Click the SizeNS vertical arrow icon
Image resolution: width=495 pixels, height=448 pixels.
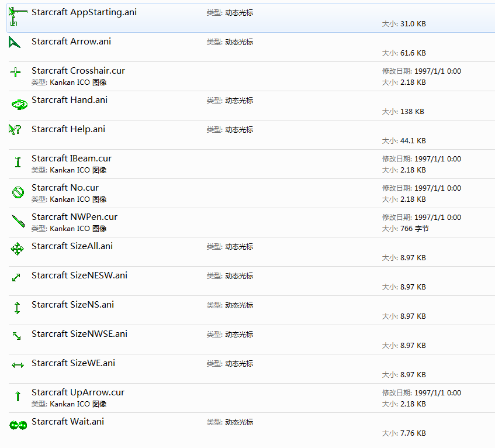18,308
